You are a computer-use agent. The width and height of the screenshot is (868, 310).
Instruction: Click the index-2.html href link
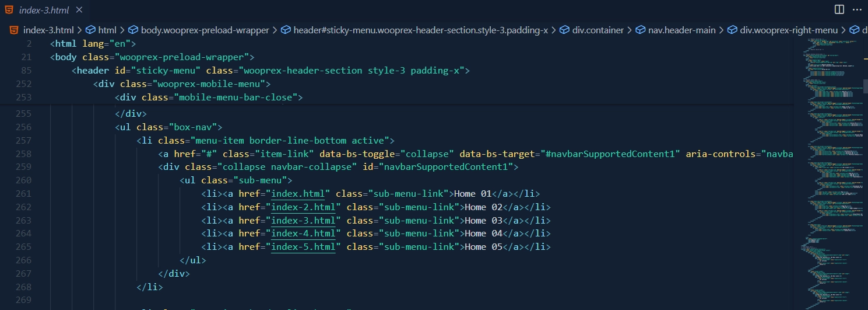[x=303, y=207]
